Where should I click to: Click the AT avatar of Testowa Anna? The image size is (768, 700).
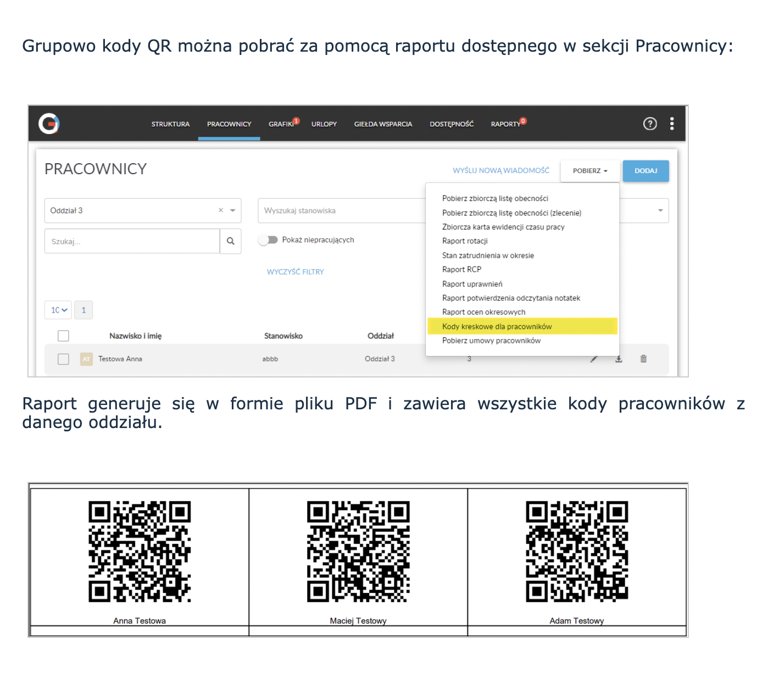coord(86,359)
